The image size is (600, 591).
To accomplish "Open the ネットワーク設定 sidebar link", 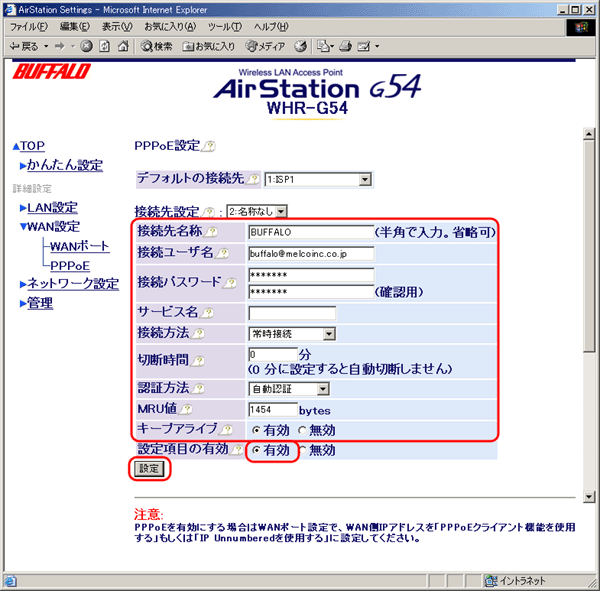I will pyautogui.click(x=73, y=284).
